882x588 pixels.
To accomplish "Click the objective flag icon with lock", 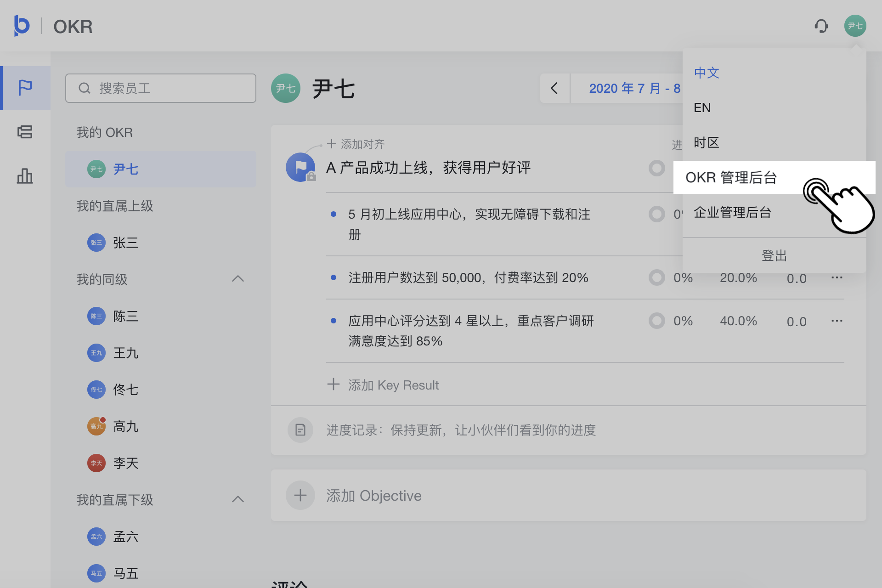I will coord(300,167).
